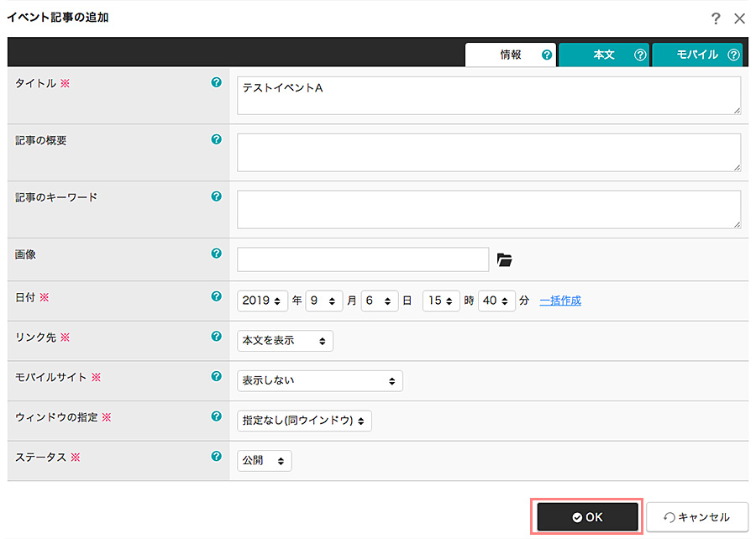This screenshot has height=539, width=756.
Task: Open the ウィンドウの指定 dropdown
Action: (x=304, y=421)
